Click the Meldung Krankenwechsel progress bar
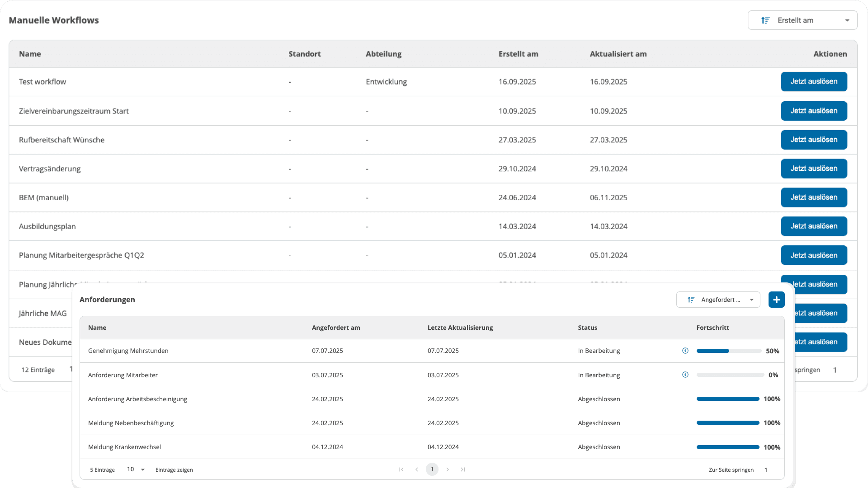This screenshot has width=868, height=488. coord(728,447)
